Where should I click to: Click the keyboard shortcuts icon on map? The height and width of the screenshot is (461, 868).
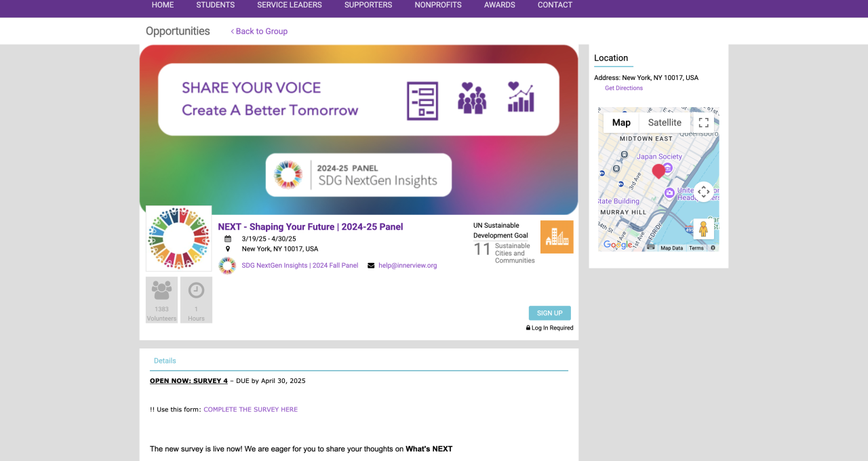[651, 247]
